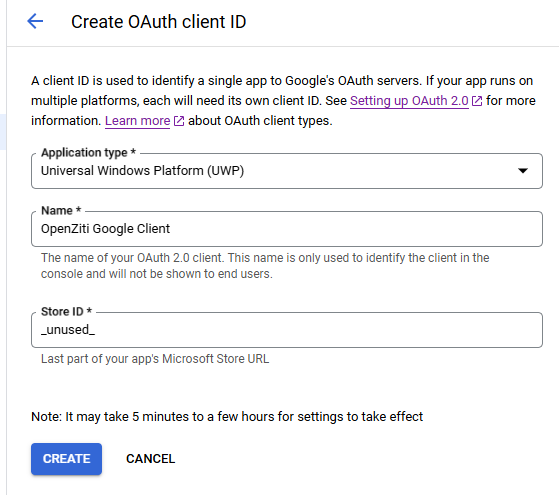Open the Learn more link
Image resolution: width=559 pixels, height=495 pixels.
[x=137, y=121]
